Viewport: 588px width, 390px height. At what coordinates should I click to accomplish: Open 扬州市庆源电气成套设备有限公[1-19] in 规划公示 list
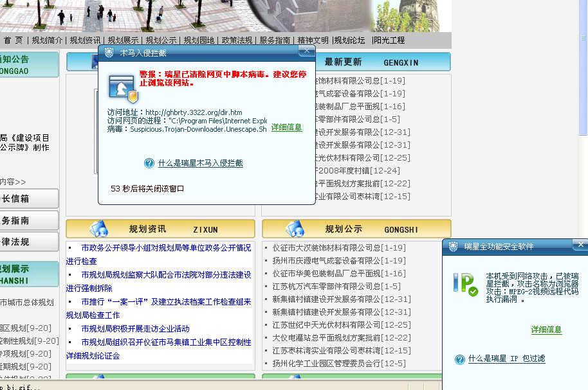(339, 260)
